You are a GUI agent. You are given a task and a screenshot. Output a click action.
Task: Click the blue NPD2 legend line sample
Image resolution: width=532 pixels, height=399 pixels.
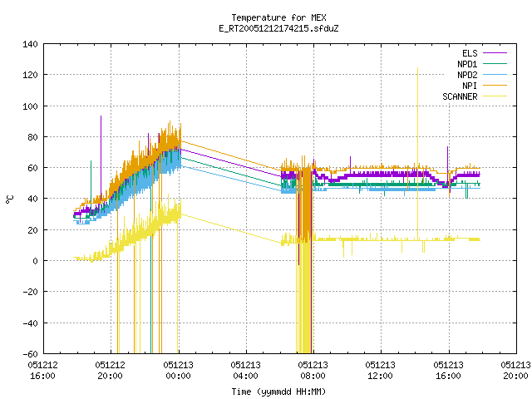pyautogui.click(x=495, y=75)
